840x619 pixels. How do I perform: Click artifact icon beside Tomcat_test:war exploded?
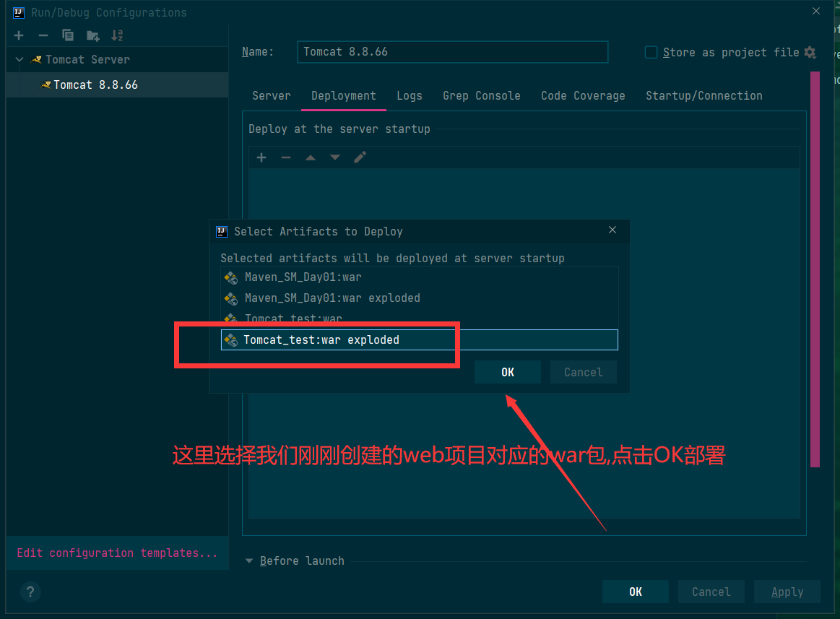tap(231, 339)
